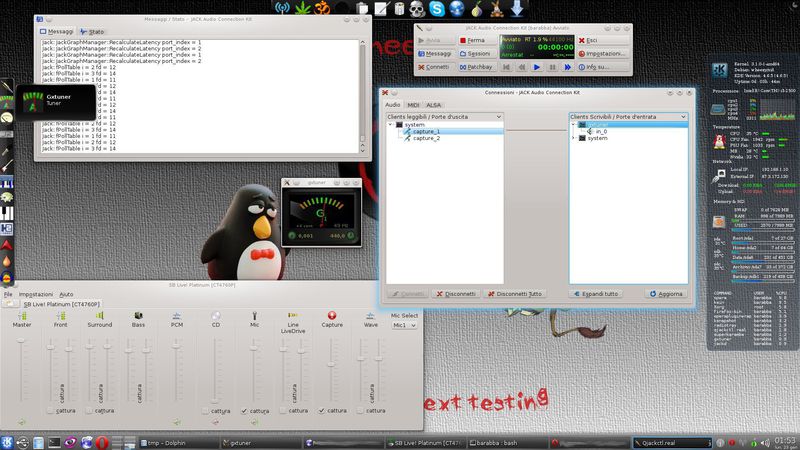Viewport: 800px width, 450px height.
Task: Open the KDE application launcher in the taskbar
Action: [7, 442]
